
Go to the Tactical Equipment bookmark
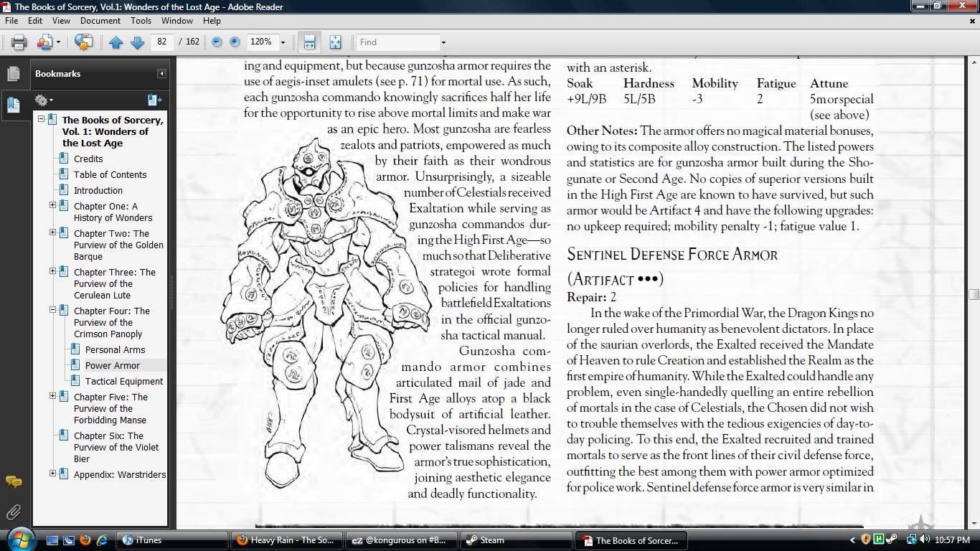click(x=124, y=381)
